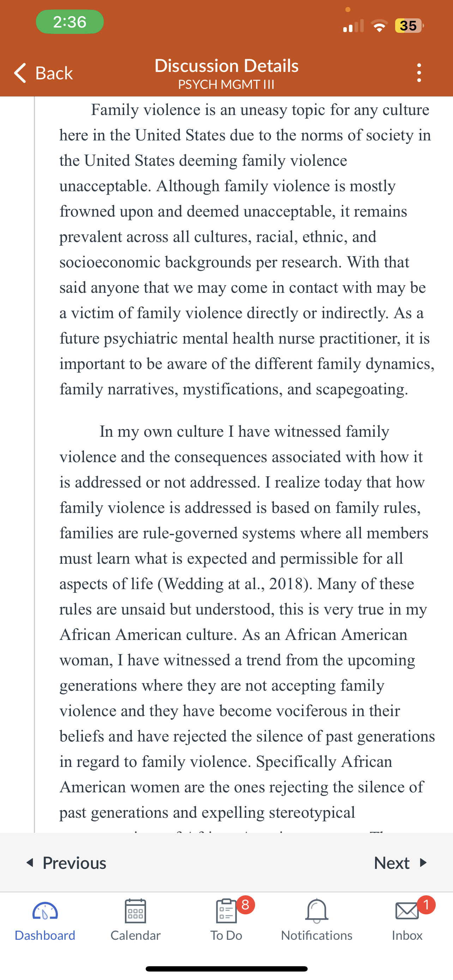453x980 pixels.
Task: Tap the Back chevron arrow icon
Action: coord(20,73)
